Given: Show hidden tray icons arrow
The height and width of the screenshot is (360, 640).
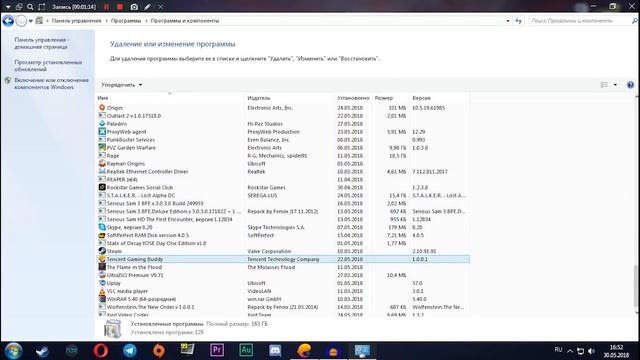Looking at the screenshot, I should coord(570,351).
